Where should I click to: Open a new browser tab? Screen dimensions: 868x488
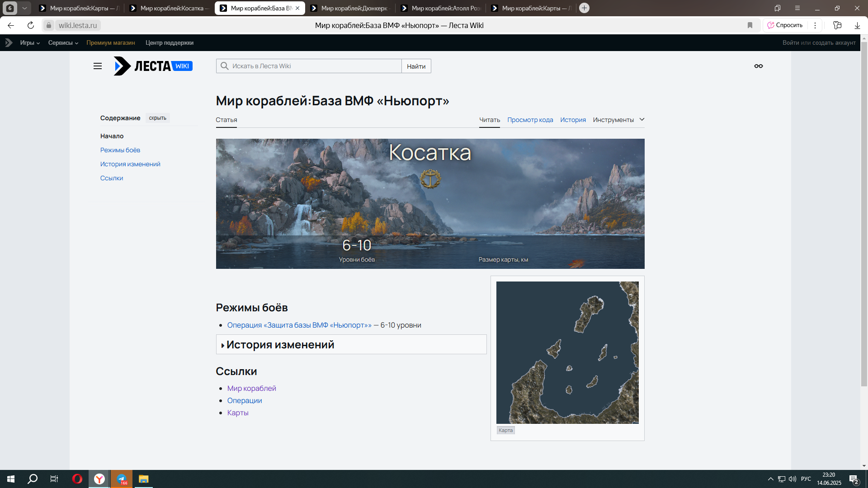[x=584, y=8]
